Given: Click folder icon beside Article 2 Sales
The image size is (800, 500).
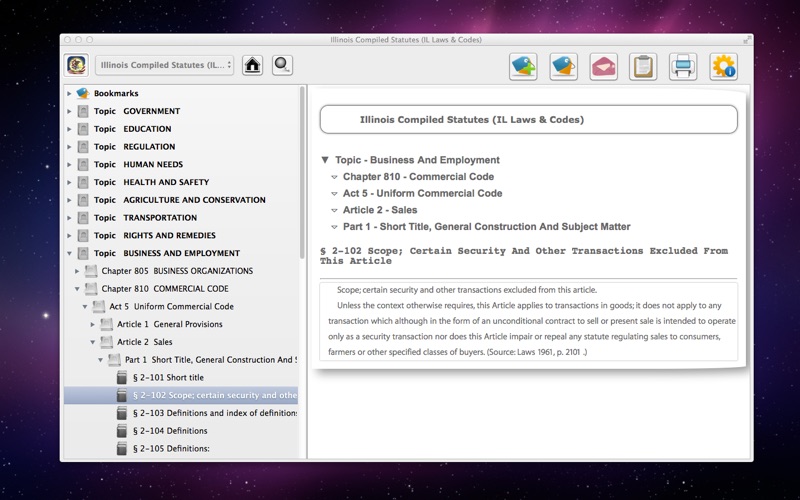Looking at the screenshot, I should click(106, 342).
